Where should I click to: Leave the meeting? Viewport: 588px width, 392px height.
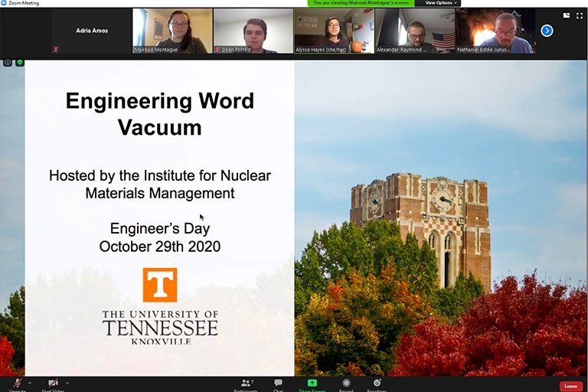pos(570,387)
